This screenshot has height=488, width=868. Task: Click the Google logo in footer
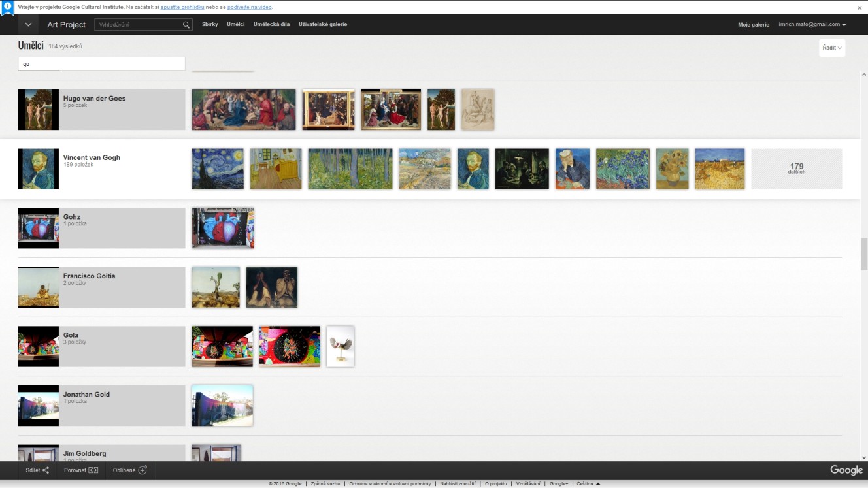coord(846,470)
